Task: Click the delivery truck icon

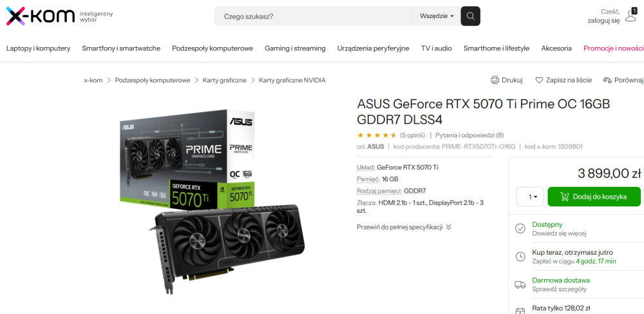Action: [x=520, y=284]
